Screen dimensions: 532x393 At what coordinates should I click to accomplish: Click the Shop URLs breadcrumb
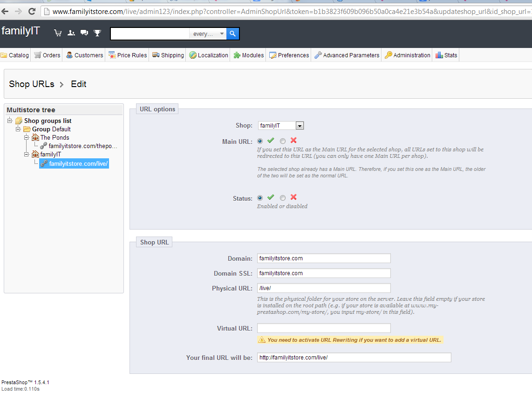[32, 84]
